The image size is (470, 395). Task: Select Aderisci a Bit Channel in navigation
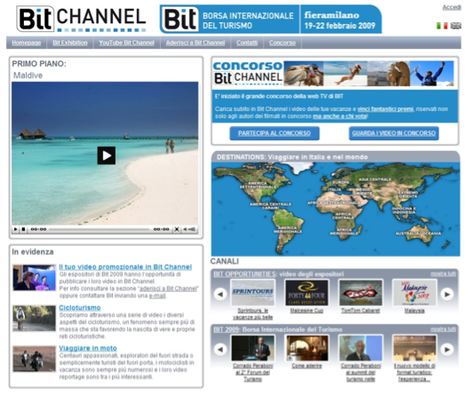195,43
